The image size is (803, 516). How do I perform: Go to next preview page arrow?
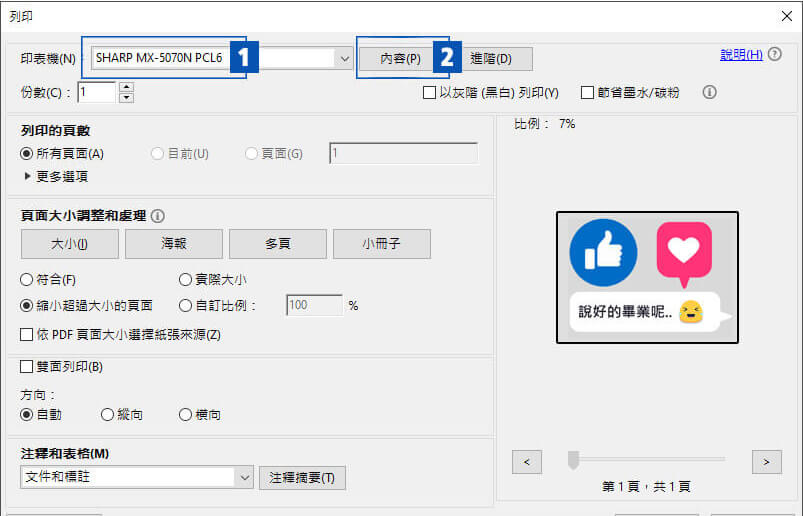(x=766, y=461)
